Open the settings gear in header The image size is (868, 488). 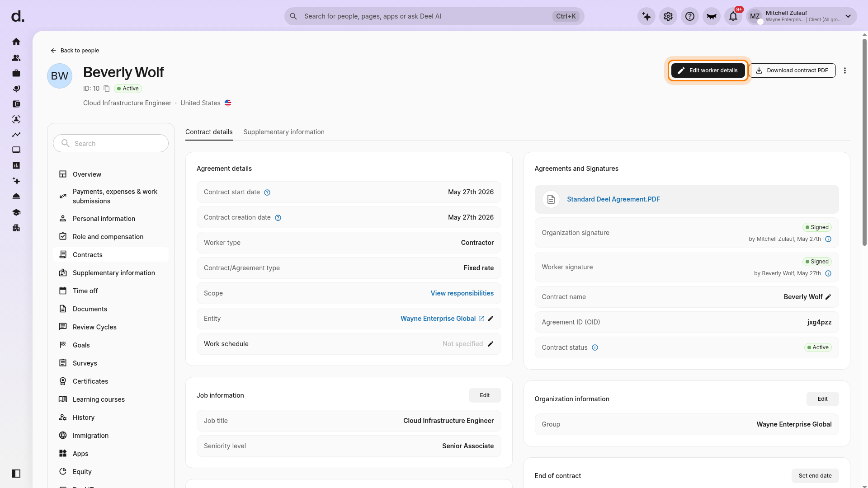point(668,16)
